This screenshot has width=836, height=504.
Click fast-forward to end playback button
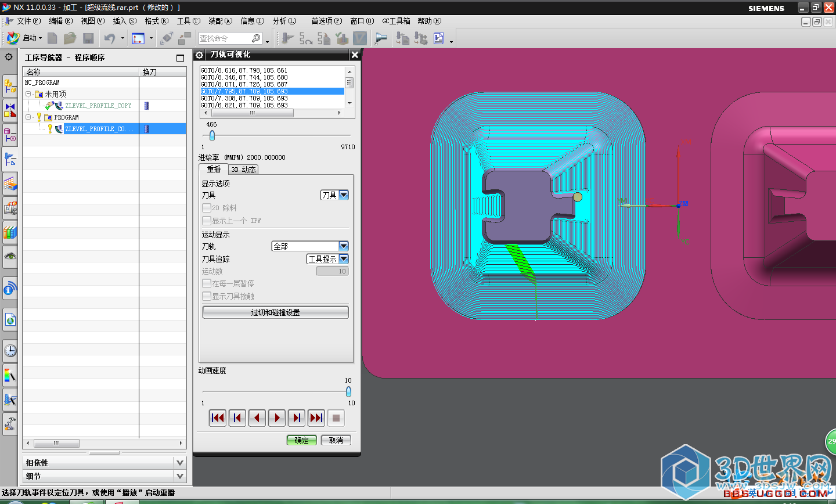(x=316, y=417)
